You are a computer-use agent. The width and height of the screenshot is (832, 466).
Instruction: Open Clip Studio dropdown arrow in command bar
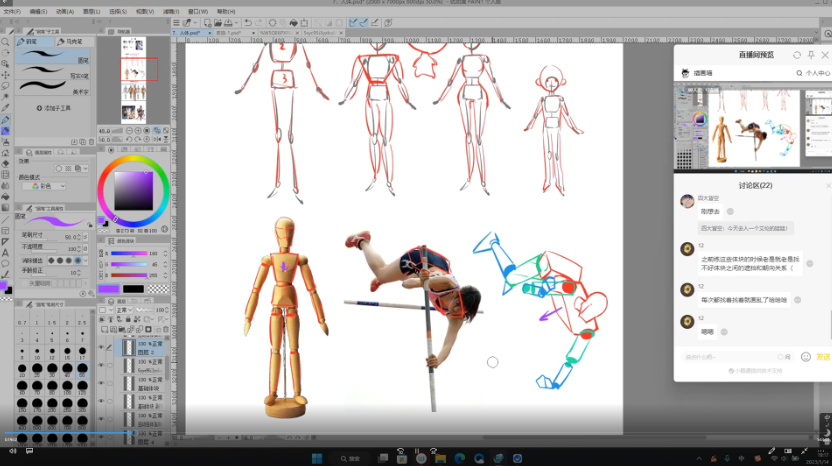[x=195, y=23]
